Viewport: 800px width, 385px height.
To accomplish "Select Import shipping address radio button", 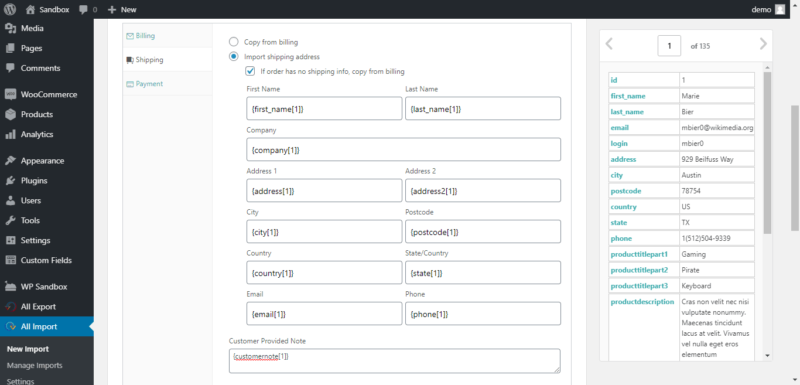I will (234, 57).
